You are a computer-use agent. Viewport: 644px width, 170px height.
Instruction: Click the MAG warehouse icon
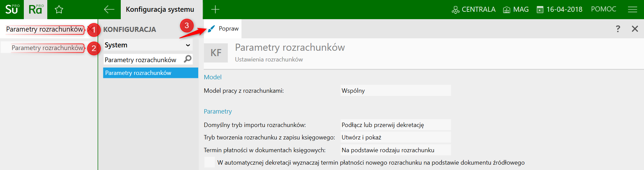(x=506, y=10)
